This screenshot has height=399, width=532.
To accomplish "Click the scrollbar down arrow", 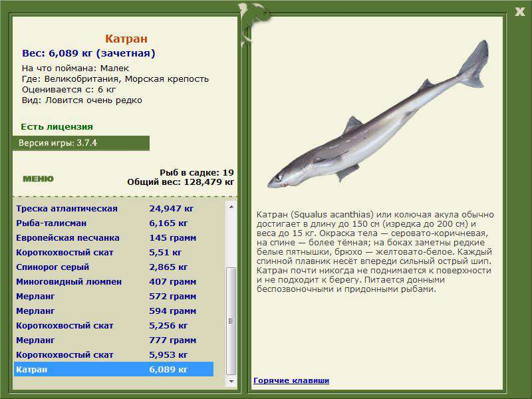I will pos(231,381).
